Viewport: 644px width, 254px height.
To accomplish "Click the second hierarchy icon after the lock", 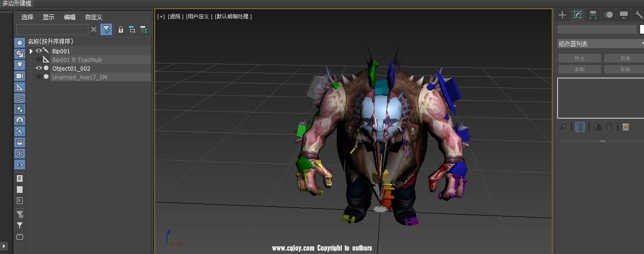I will pyautogui.click(x=143, y=29).
